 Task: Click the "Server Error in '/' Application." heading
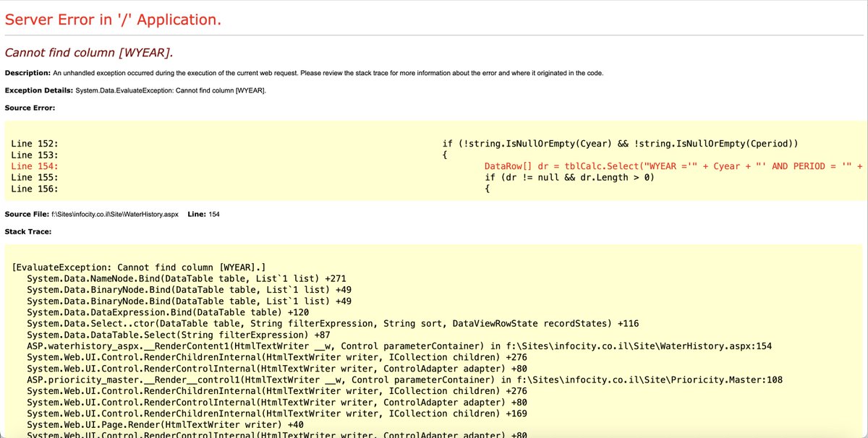[113, 20]
